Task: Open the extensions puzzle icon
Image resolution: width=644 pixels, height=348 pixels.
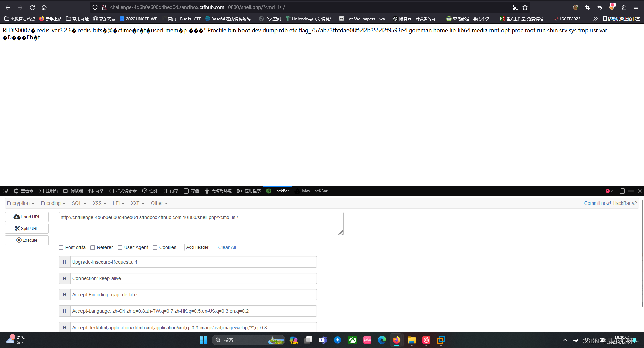Action: (x=624, y=7)
